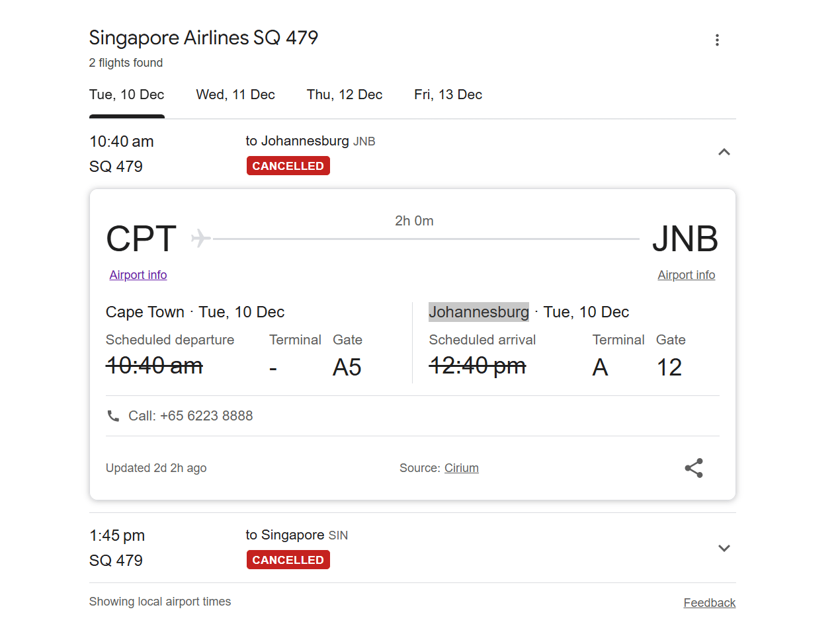The image size is (840, 632).
Task: Expand the 1:45 pm Singapore flight details
Action: click(724, 548)
